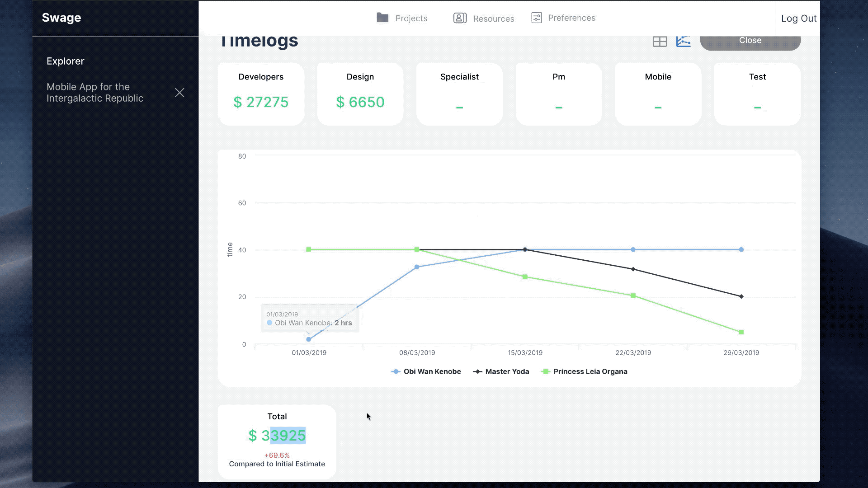Screen dimensions: 868x488
Task: Select Mobile App for the Intergalactic Republic
Action: (x=95, y=93)
